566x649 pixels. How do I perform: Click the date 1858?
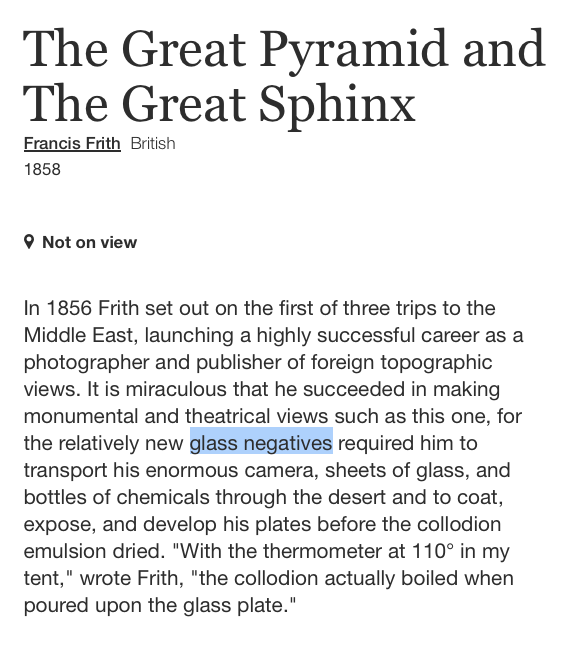[42, 170]
